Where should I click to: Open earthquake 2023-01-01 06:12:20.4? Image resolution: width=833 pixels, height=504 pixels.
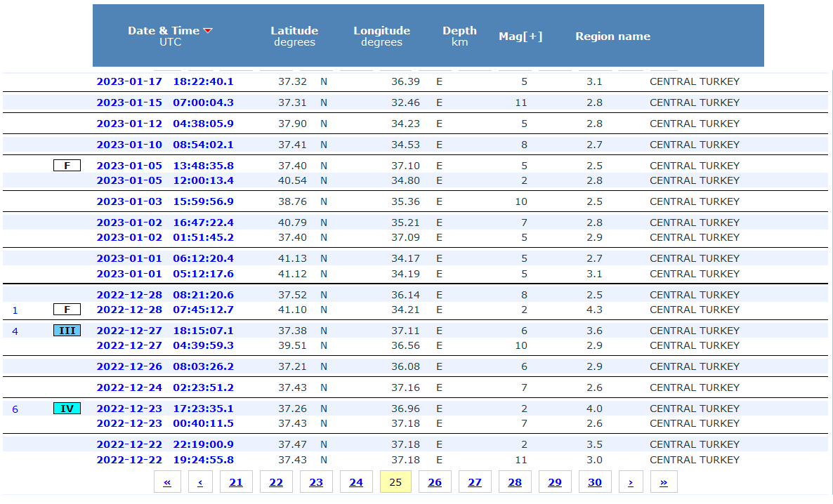click(164, 258)
